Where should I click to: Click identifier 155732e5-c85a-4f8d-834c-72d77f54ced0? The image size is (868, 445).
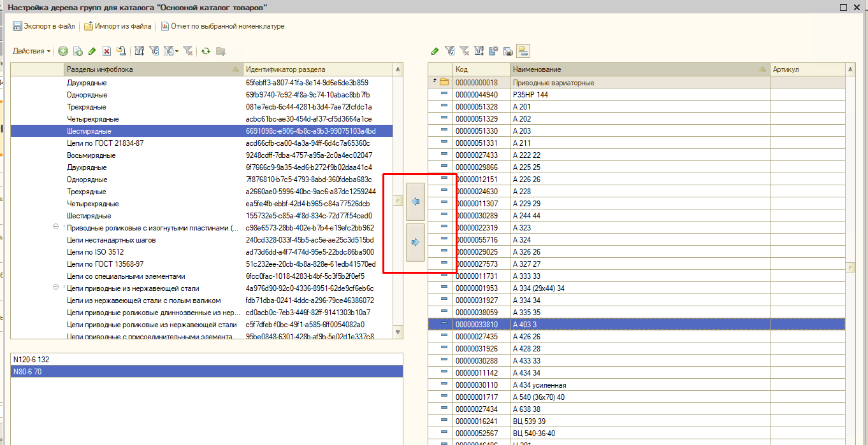pos(308,215)
